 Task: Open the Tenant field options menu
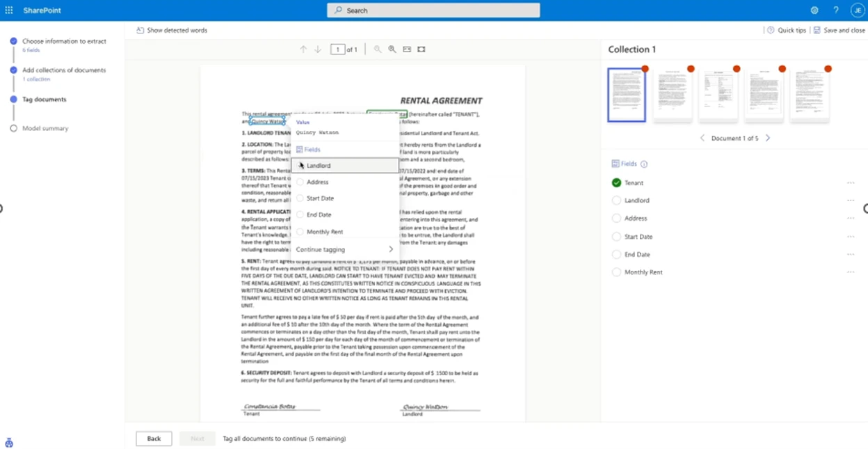pyautogui.click(x=851, y=182)
